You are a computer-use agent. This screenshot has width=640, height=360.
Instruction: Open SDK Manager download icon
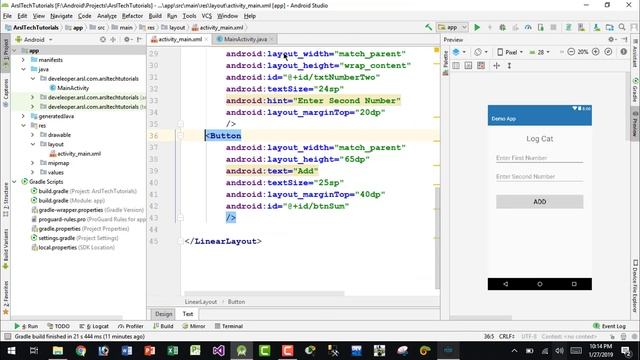(596, 27)
